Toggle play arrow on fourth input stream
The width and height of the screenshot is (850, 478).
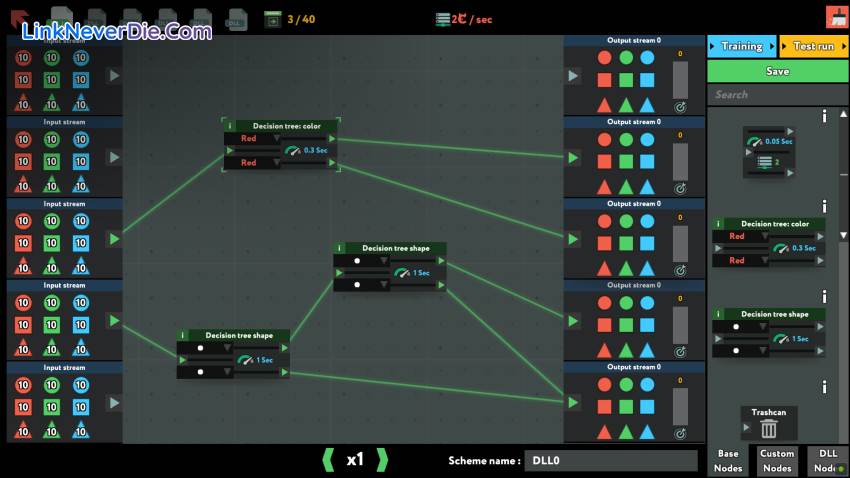(114, 320)
